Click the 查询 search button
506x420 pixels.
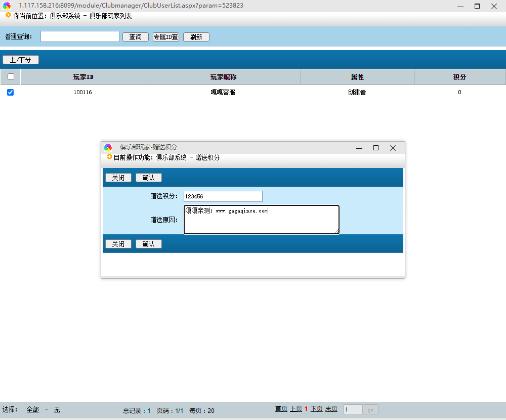click(x=135, y=37)
